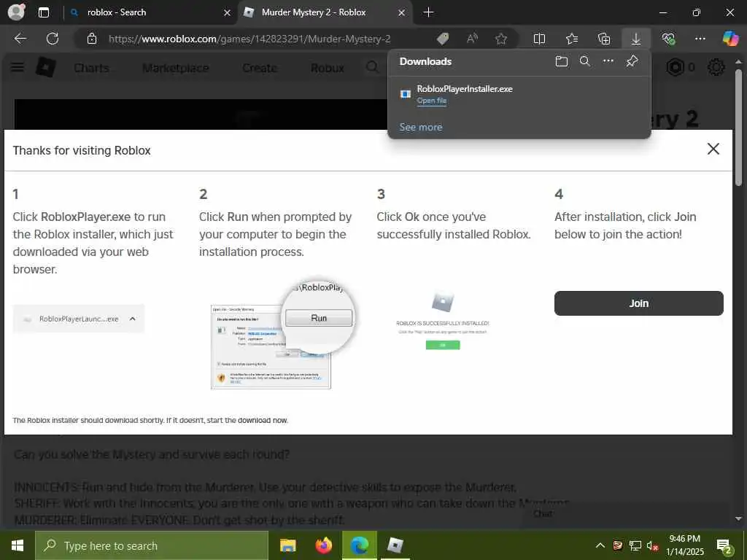The height and width of the screenshot is (560, 747).
Task: Select RobloxPlayerInstaller.exe download entry
Action: click(519, 94)
